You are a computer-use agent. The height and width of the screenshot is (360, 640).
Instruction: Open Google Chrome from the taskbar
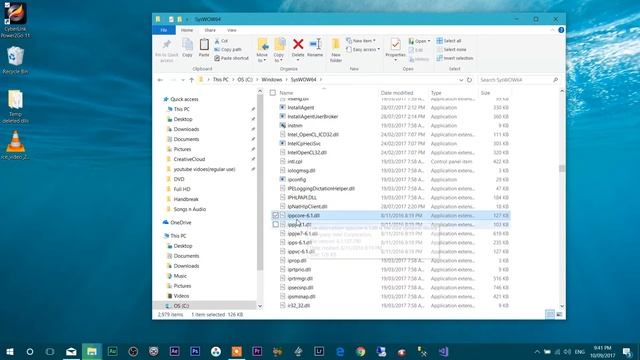360,351
